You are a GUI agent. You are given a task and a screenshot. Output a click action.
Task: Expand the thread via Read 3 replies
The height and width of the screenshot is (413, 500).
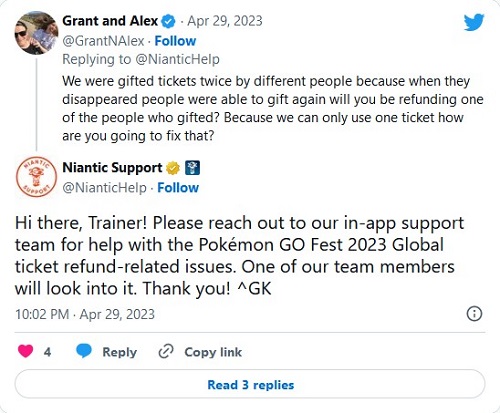click(250, 385)
